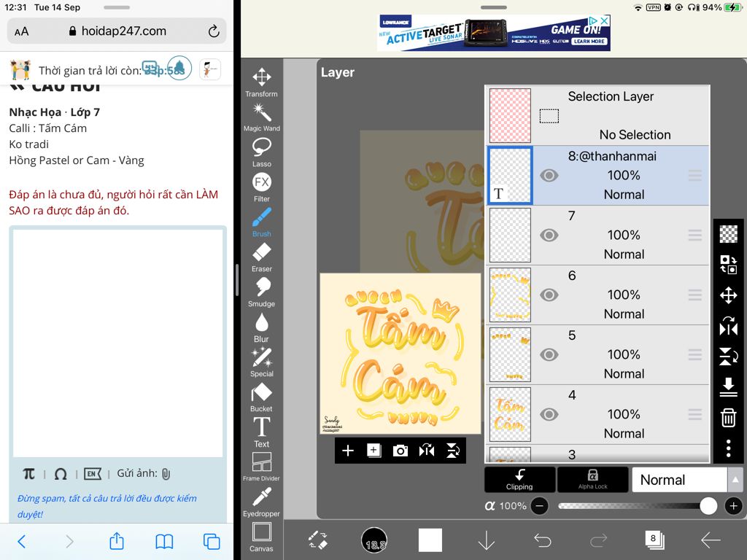Merge layer down with download arrow icon
Viewport: 747px width, 560px height.
(x=729, y=387)
